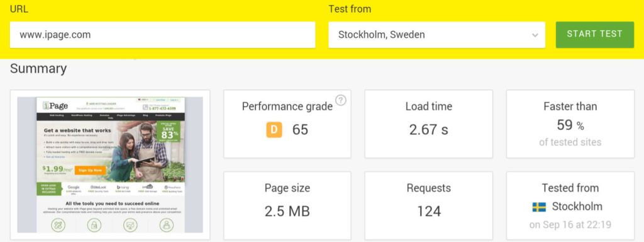Click the Swedish flag icon
Viewport: 644px width, 242px height.
[x=539, y=207]
